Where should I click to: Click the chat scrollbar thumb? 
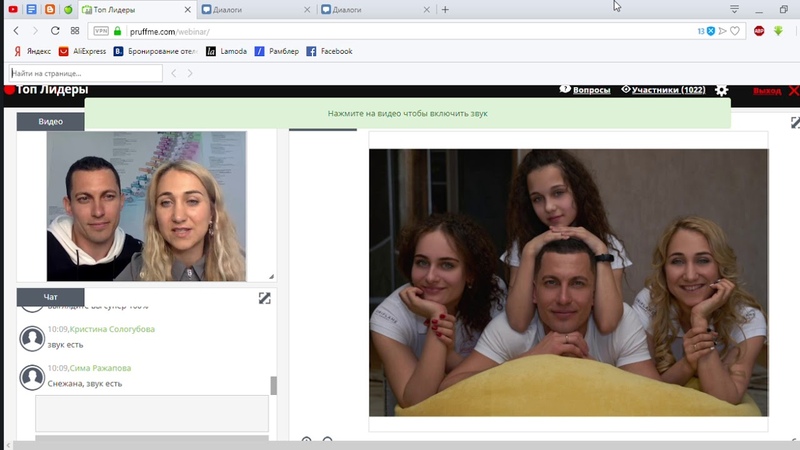click(x=273, y=386)
